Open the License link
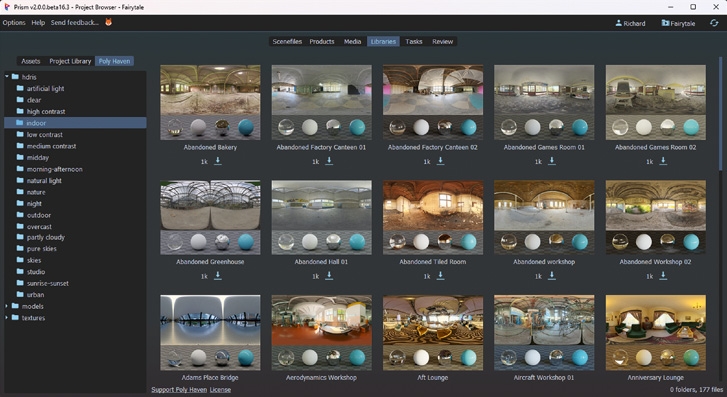 pos(220,390)
